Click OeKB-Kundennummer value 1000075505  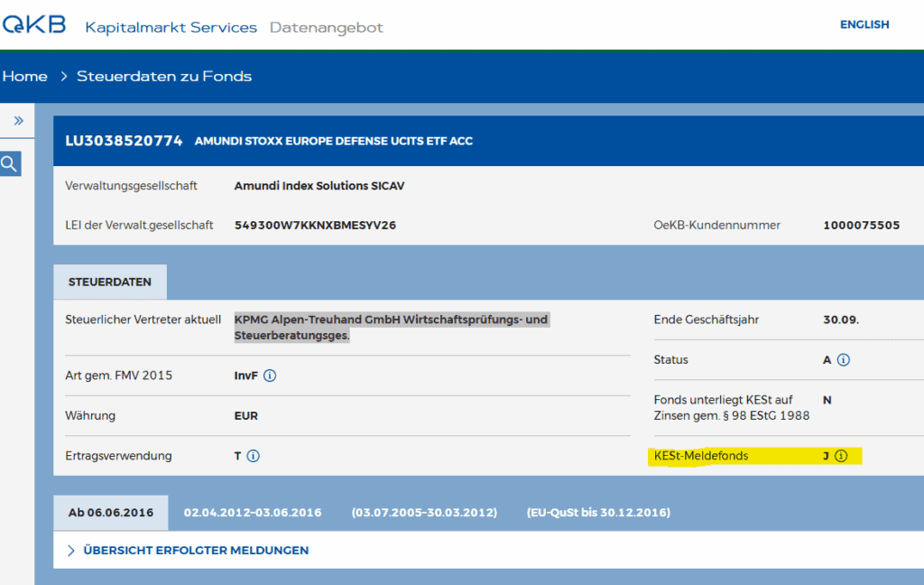[x=861, y=226]
